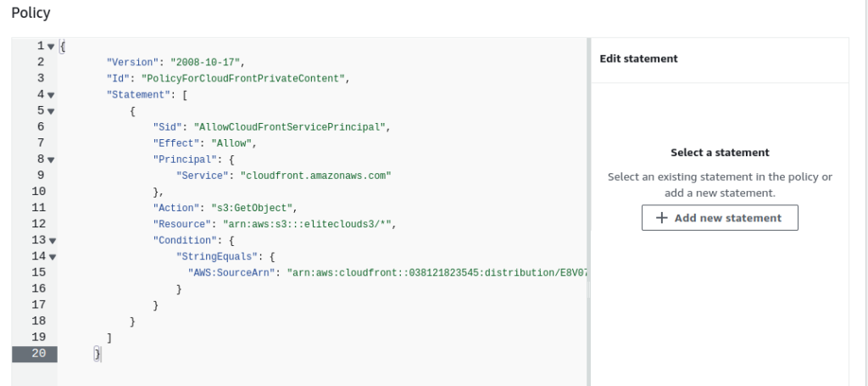Collapse the Principal block fold on line 8
This screenshot has width=868, height=386.
[x=51, y=160]
